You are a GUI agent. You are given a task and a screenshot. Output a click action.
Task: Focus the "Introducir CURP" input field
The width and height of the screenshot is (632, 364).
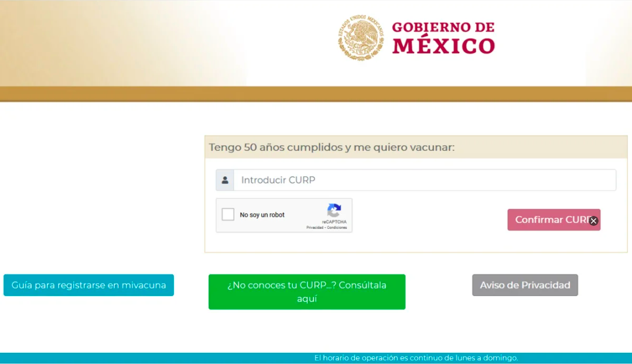point(425,180)
